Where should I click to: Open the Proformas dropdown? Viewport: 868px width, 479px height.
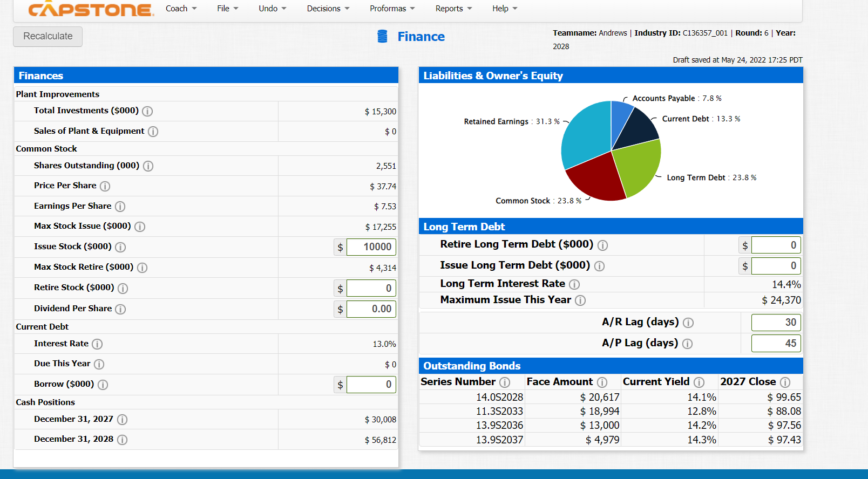coord(392,9)
